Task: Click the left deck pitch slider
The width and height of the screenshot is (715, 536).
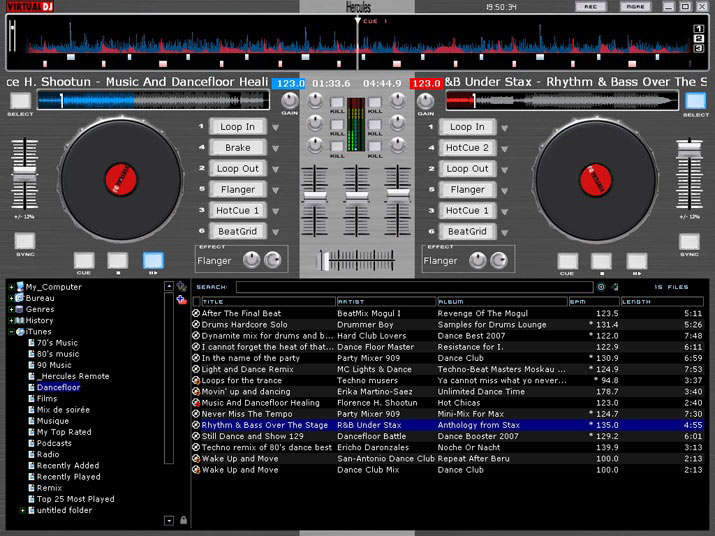Action: click(24, 175)
